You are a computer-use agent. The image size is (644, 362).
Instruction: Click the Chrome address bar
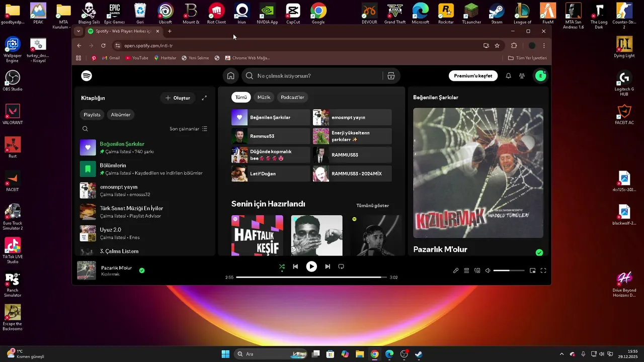296,45
